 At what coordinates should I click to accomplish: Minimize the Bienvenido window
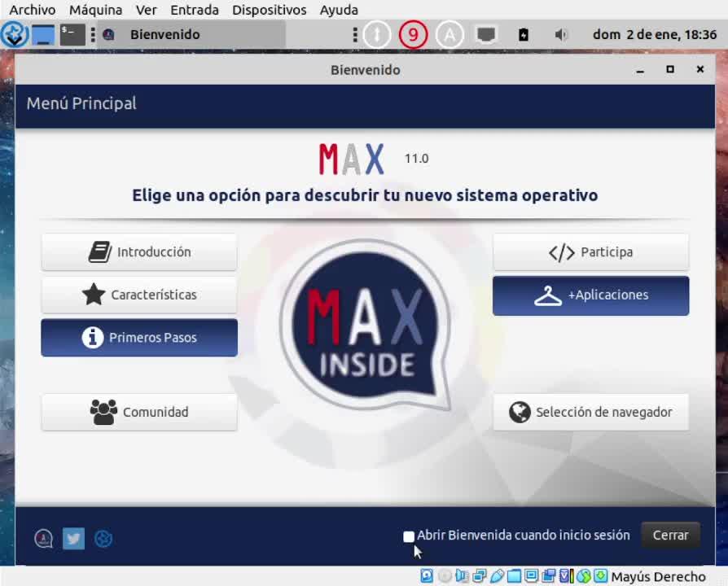[640, 70]
